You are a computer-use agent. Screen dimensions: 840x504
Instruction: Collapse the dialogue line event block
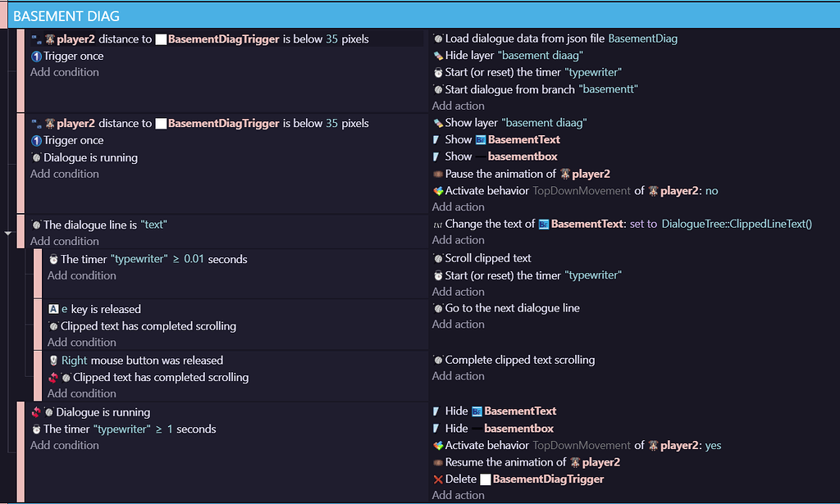point(8,232)
